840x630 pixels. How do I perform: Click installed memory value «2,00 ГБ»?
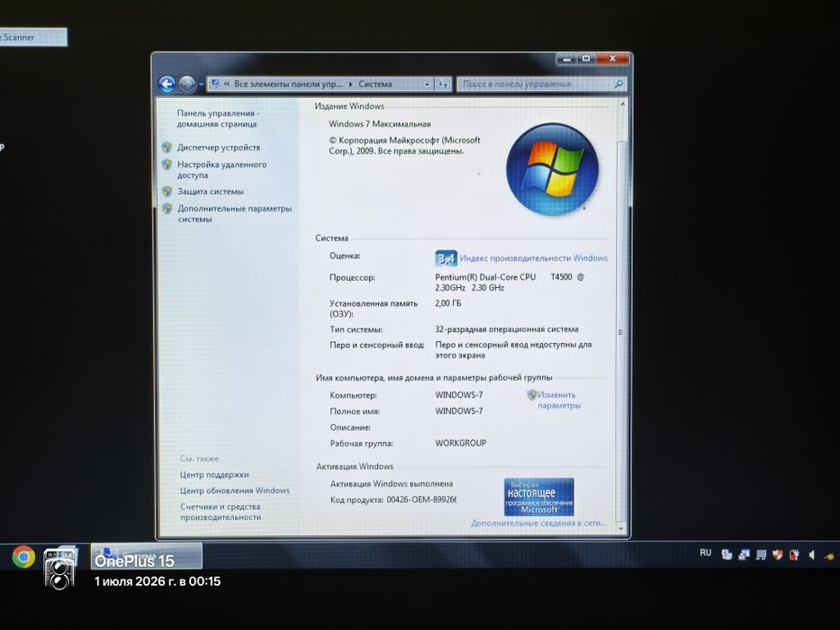pyautogui.click(x=447, y=303)
